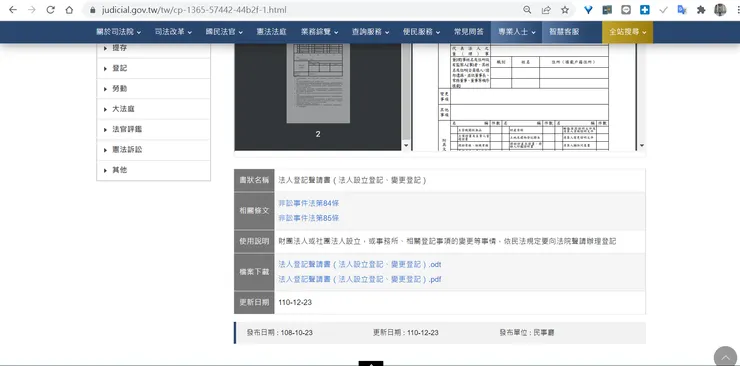
Task: Open the 國民法官 dropdown menu
Action: (224, 32)
